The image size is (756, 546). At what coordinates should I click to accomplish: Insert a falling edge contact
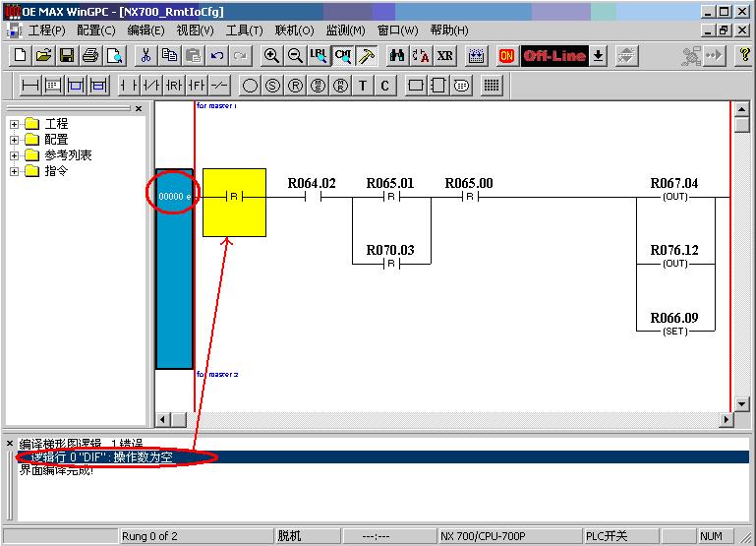click(197, 86)
